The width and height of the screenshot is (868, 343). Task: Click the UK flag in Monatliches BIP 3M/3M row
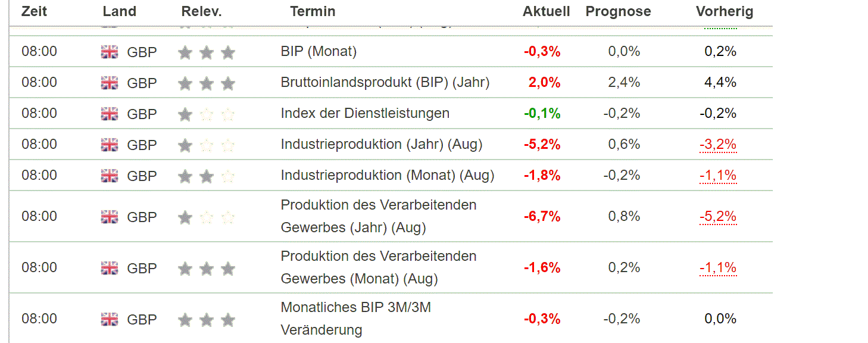[x=110, y=319]
